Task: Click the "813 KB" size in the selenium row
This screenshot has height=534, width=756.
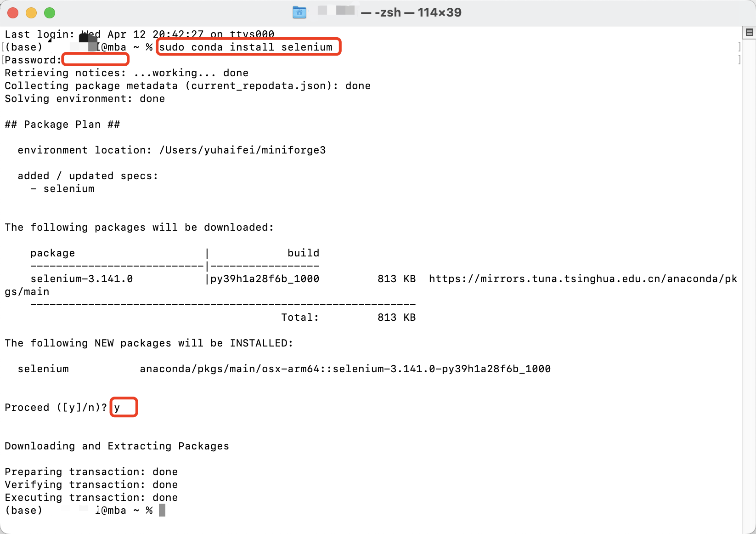Action: tap(397, 278)
